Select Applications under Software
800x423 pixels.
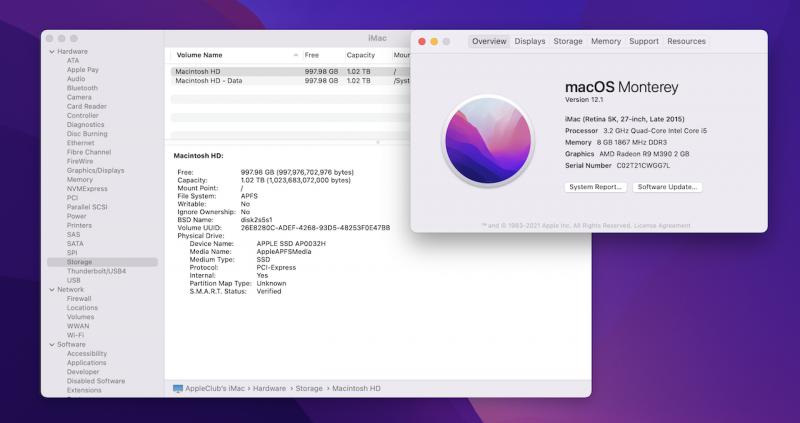click(87, 363)
